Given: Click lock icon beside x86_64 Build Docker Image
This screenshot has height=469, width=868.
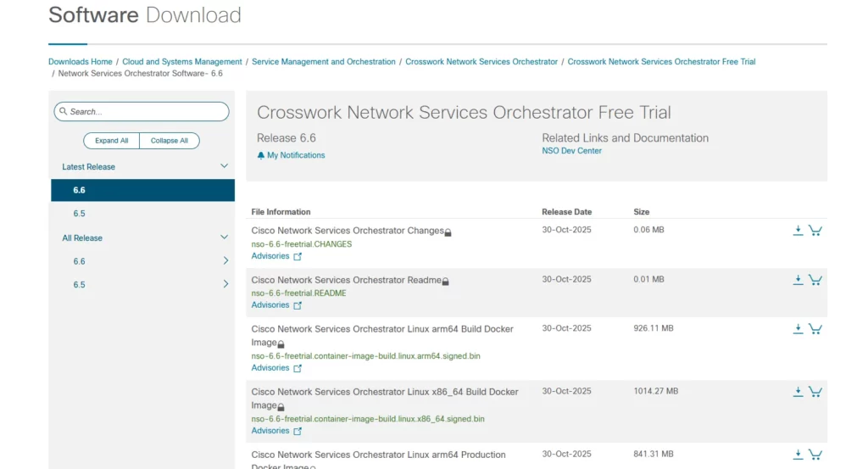Looking at the screenshot, I should coord(281,407).
